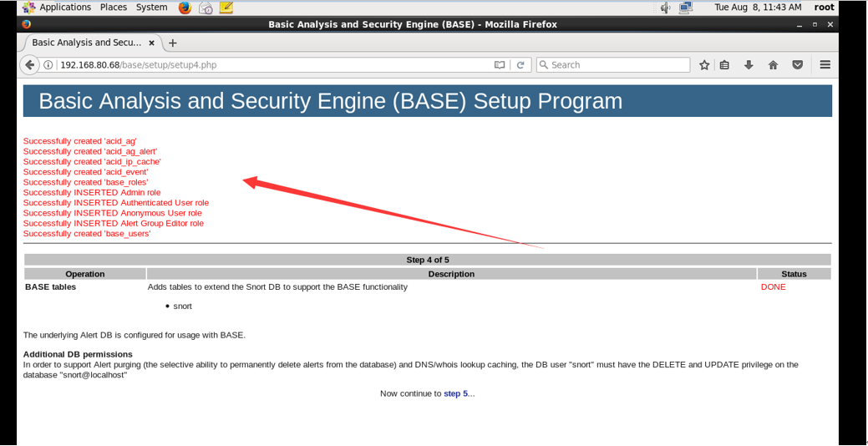Click 'Successfully INSERTED Admin role' line
This screenshot has width=868, height=446.
click(x=92, y=193)
